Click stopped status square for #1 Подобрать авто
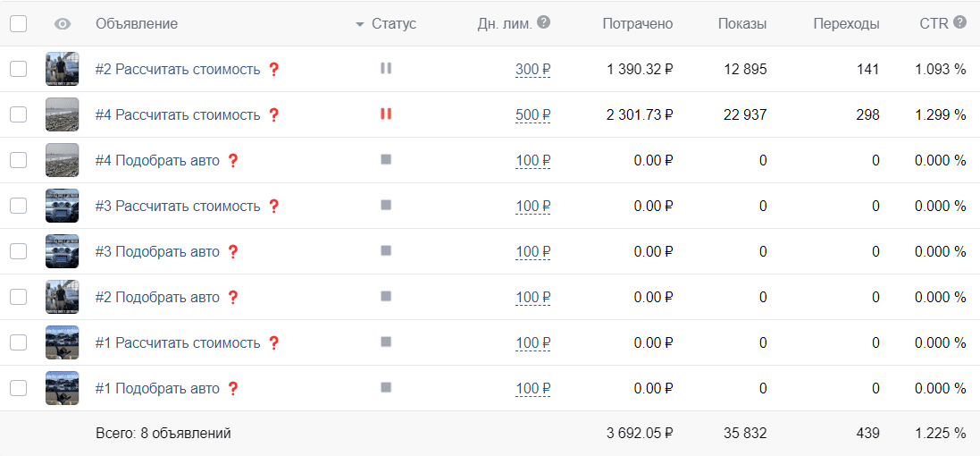Viewport: 980px width, 456px height. tap(386, 387)
